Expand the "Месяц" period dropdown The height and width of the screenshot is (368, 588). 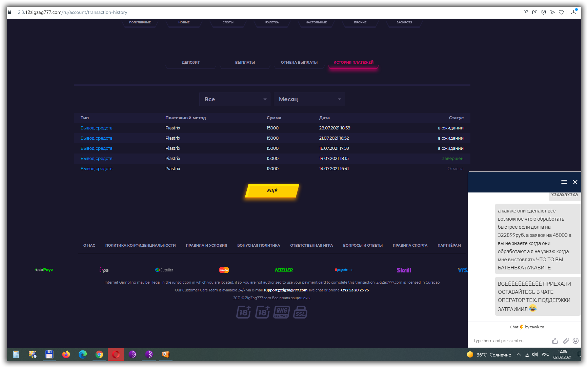click(309, 99)
